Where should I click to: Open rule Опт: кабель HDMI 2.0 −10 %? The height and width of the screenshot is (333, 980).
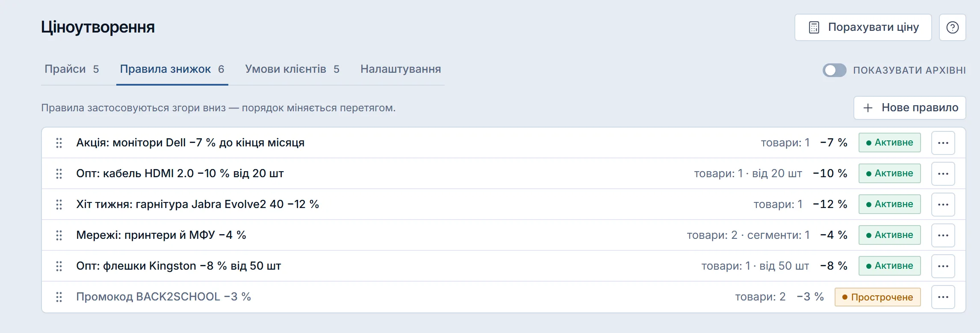[180, 173]
